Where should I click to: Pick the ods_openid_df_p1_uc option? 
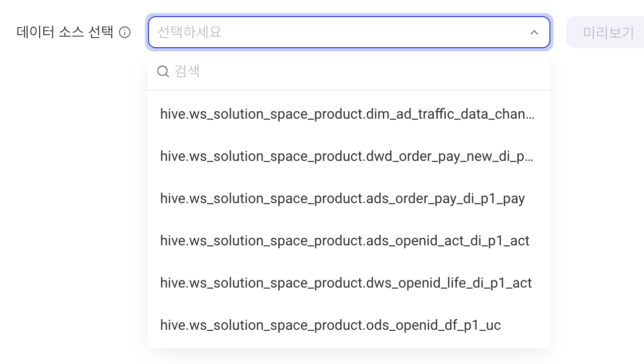pos(349,325)
